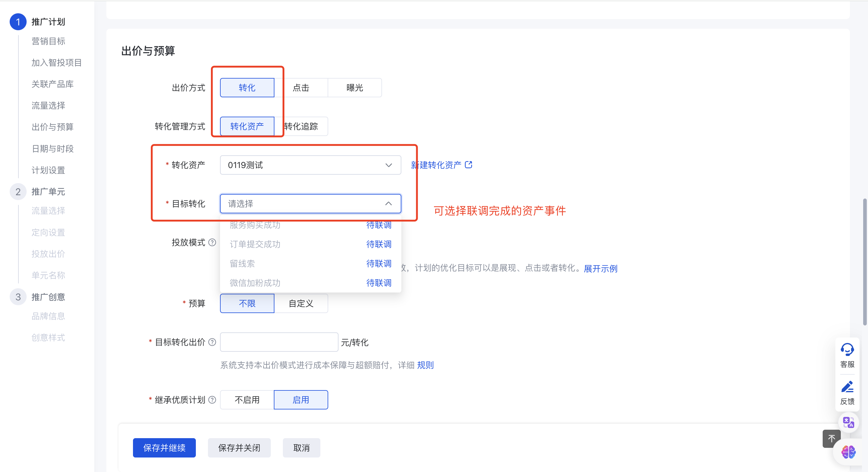Viewport: 868px width, 472px height.
Task: Open the 转化资产 dropdown showing 0119测试
Action: click(310, 165)
